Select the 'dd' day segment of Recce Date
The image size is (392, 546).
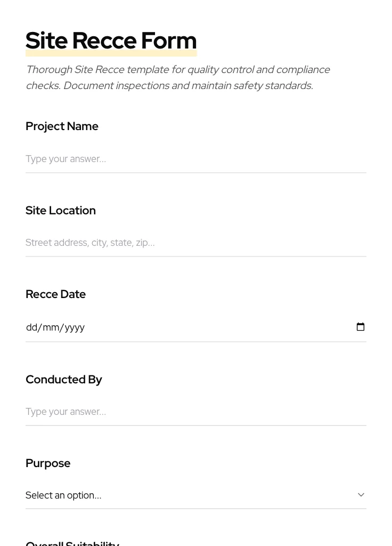[31, 327]
